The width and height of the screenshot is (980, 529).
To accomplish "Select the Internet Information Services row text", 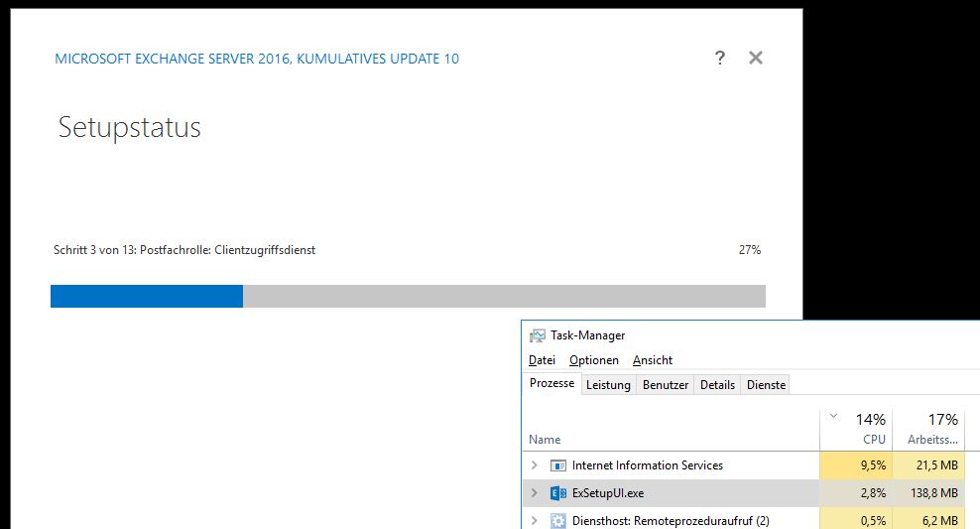I will point(648,465).
